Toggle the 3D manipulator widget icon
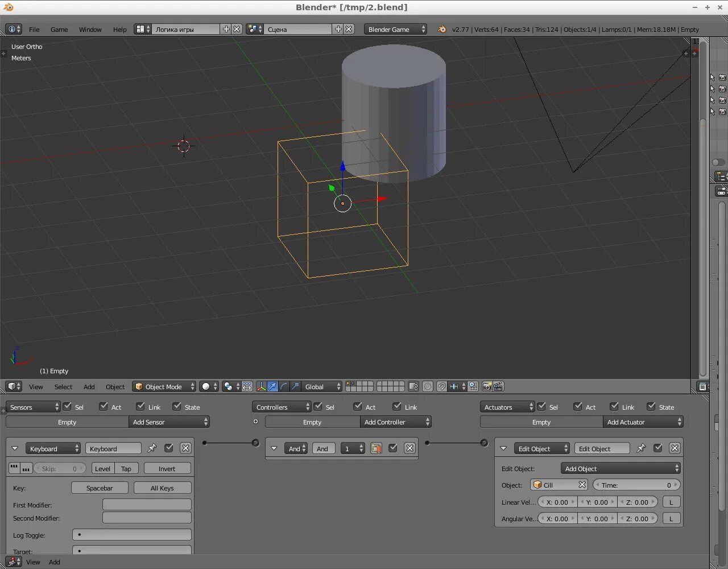This screenshot has height=569, width=728. pyautogui.click(x=261, y=387)
